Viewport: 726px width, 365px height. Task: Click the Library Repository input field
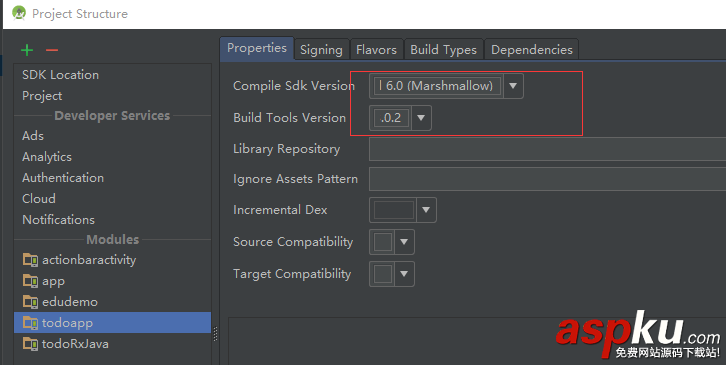pos(547,149)
